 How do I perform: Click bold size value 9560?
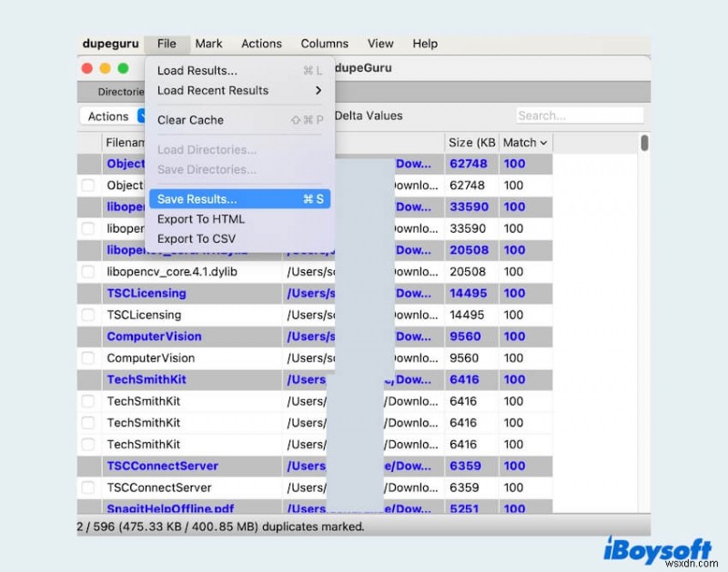pos(465,336)
